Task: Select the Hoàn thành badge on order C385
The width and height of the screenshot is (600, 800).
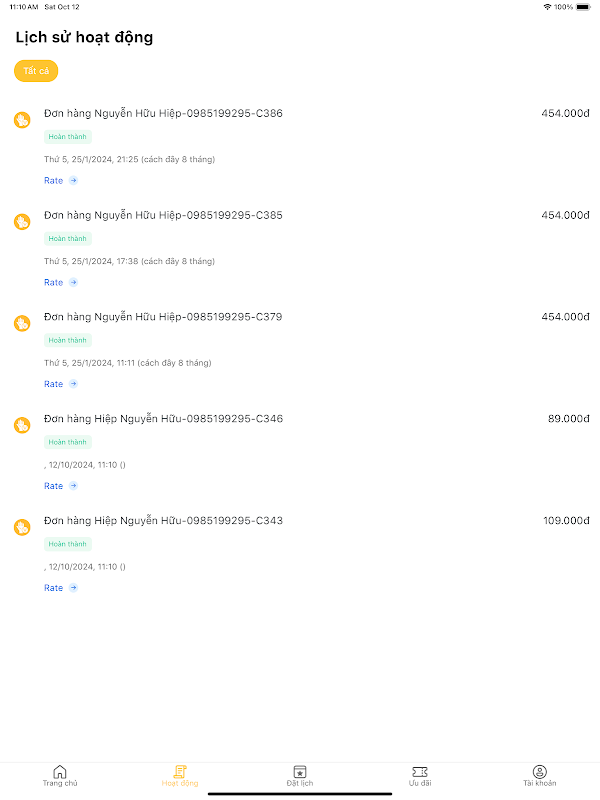Action: point(68,239)
